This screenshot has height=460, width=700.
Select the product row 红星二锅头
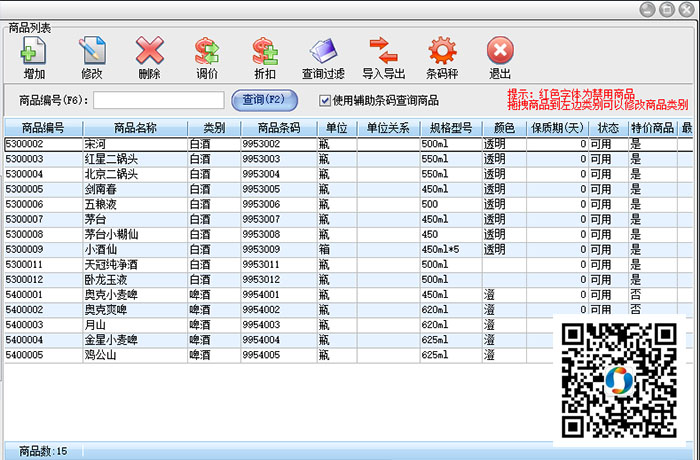348,159
